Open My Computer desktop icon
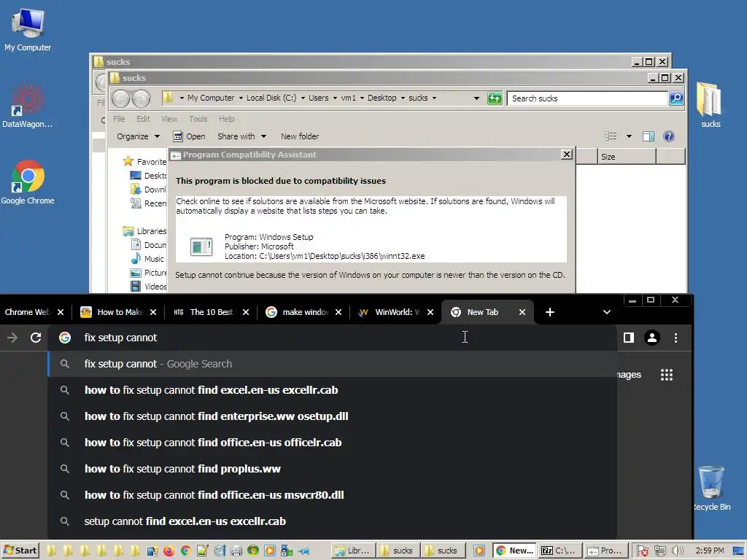Screen dimensions: 747x560 point(28,29)
